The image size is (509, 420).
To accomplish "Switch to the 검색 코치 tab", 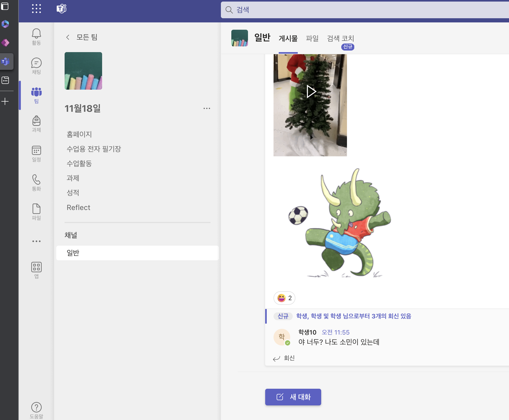I will point(340,39).
